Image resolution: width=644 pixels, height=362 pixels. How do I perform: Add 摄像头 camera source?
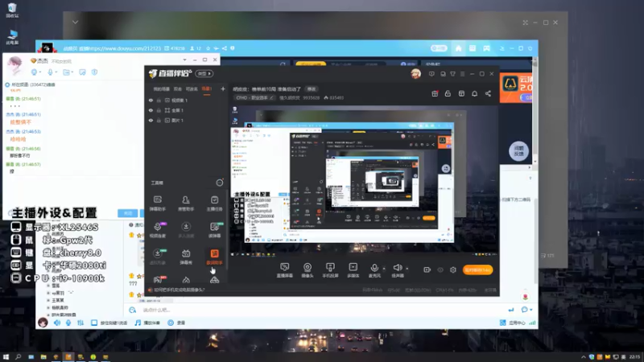(x=308, y=270)
